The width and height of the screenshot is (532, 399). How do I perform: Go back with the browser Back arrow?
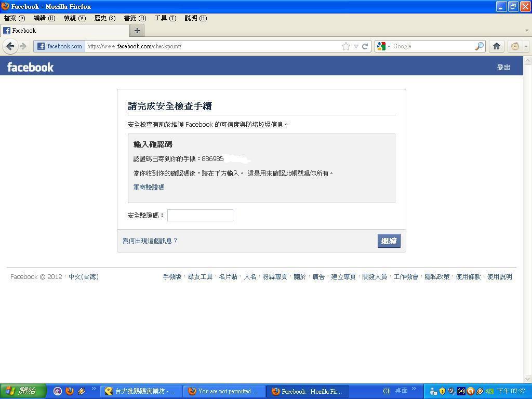(x=10, y=46)
